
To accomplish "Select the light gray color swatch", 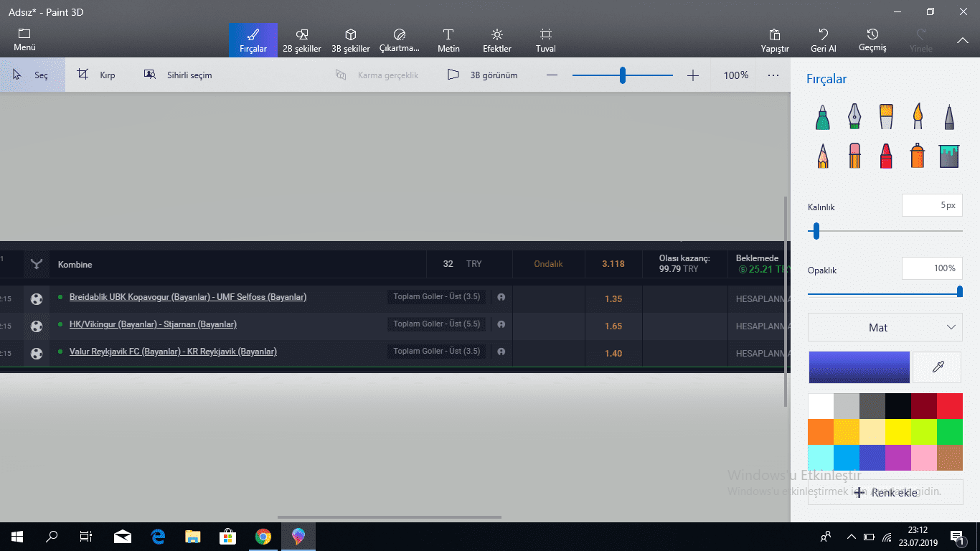I will pos(847,406).
